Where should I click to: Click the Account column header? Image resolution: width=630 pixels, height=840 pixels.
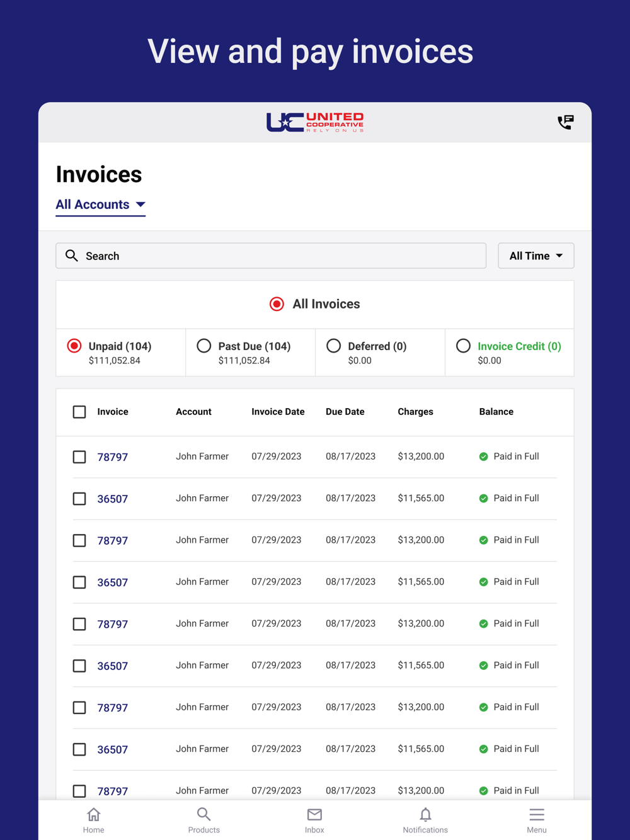click(193, 412)
